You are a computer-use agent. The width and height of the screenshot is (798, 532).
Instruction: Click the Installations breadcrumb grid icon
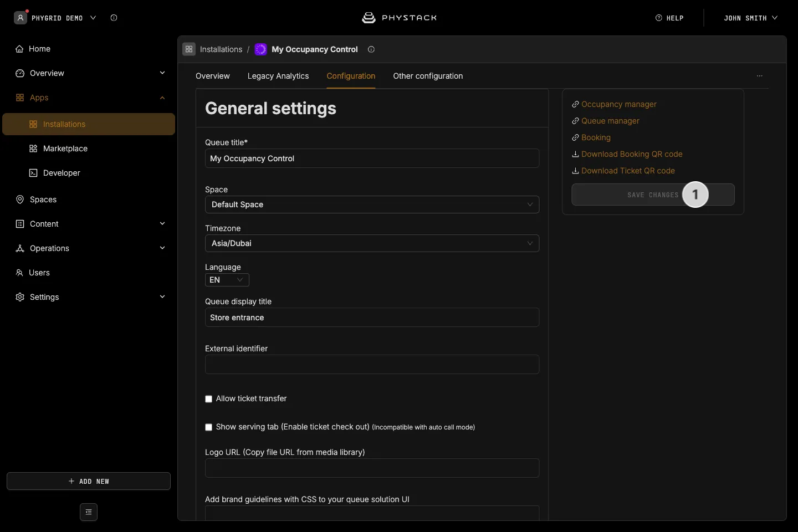coord(189,49)
